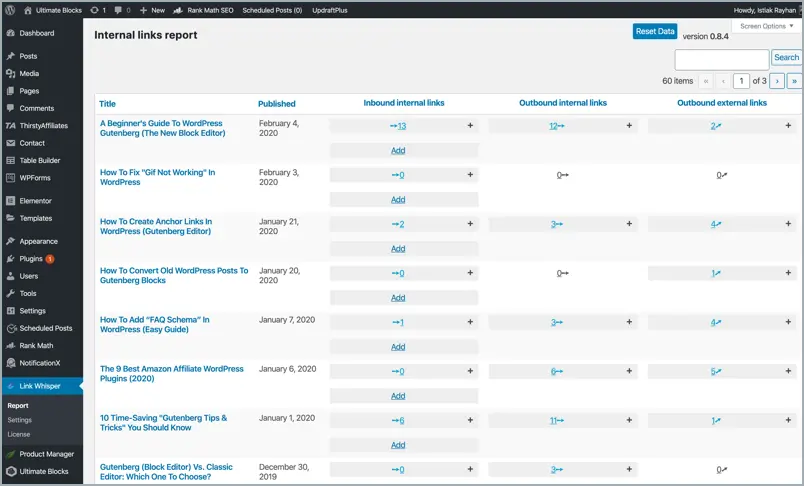This screenshot has height=486, width=804.
Task: Expand outbound external links for Convert Old Posts row
Action: tap(788, 273)
